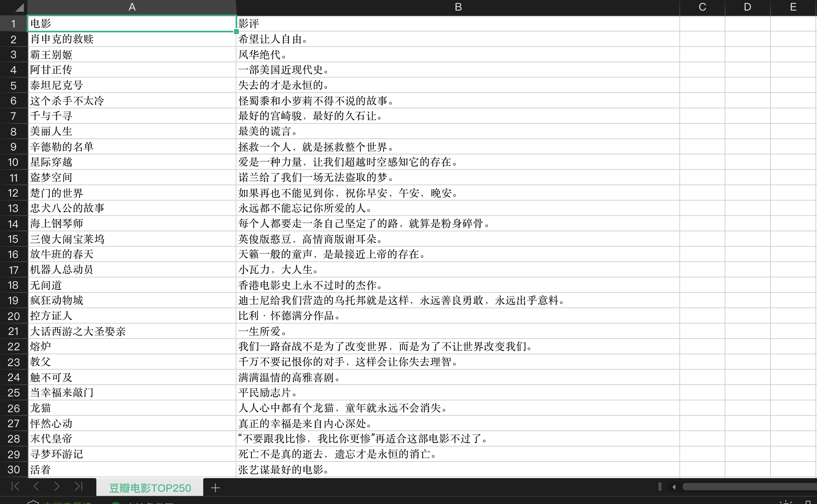
Task: Select column C header
Action: pos(702,7)
